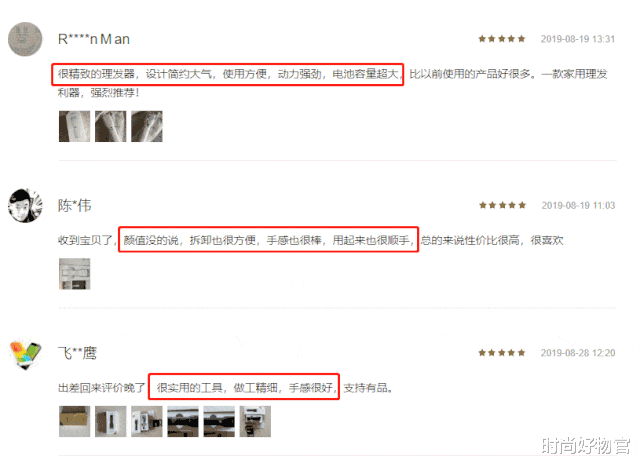640x467 pixels.
Task: Click the username 飞**鹰
Action: (78, 353)
